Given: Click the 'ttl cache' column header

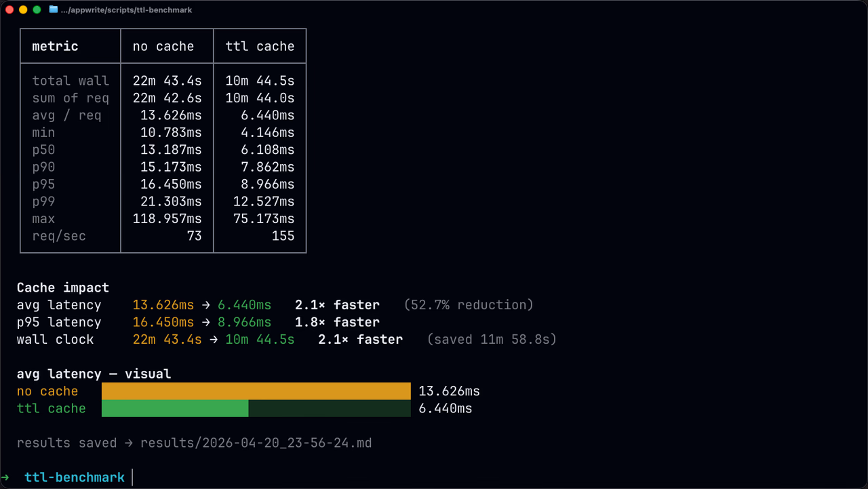Looking at the screenshot, I should click(x=260, y=47).
